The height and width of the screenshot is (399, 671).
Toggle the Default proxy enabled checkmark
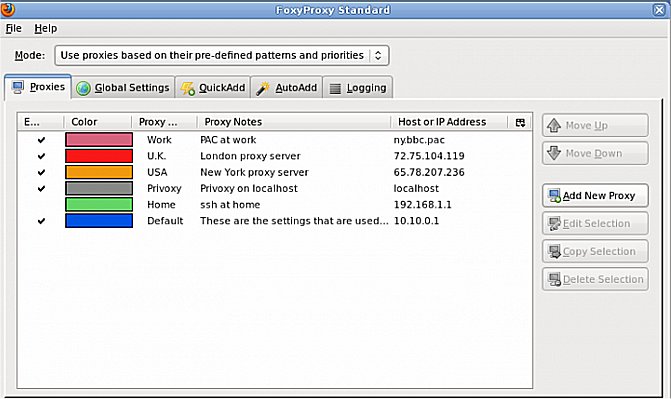click(41, 221)
